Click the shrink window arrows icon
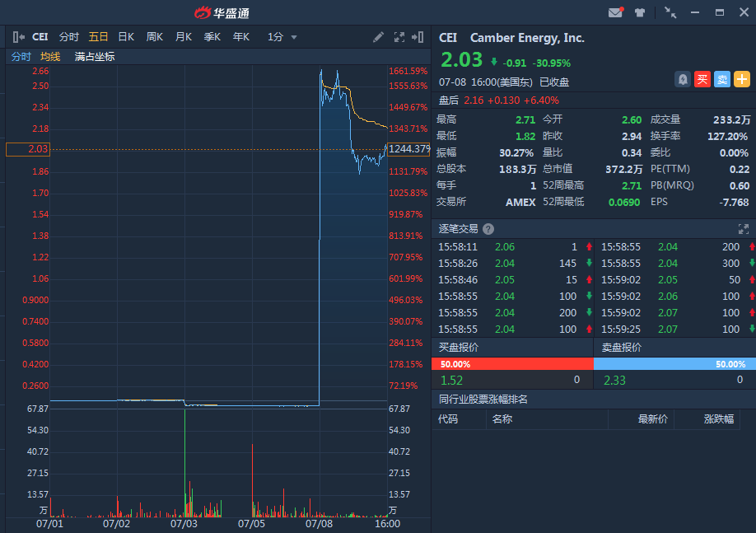Image resolution: width=756 pixels, height=533 pixels. pos(670,12)
